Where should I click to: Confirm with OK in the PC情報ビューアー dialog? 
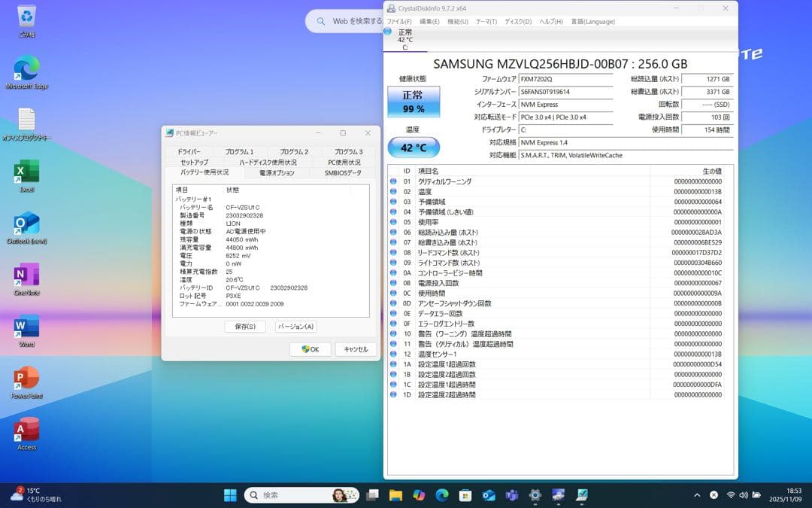tap(310, 349)
